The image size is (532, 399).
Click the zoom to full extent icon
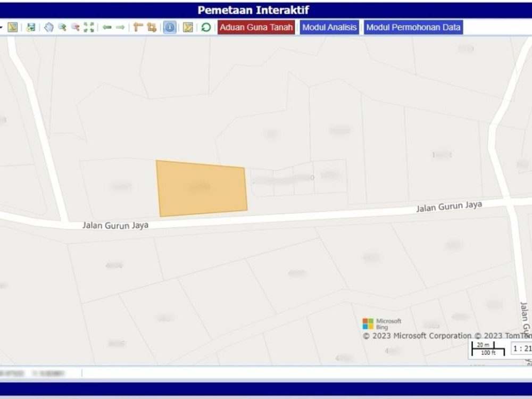(89, 27)
